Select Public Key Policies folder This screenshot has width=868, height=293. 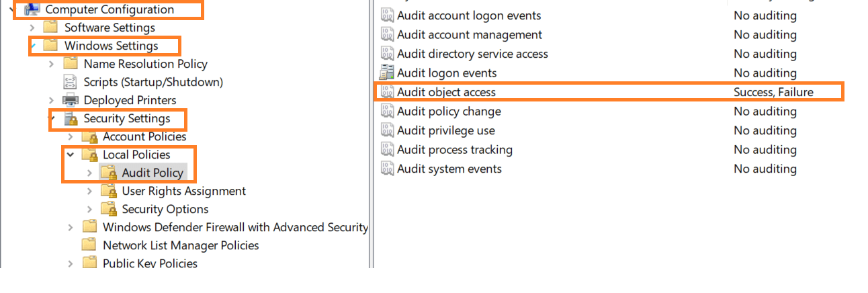coord(150,263)
